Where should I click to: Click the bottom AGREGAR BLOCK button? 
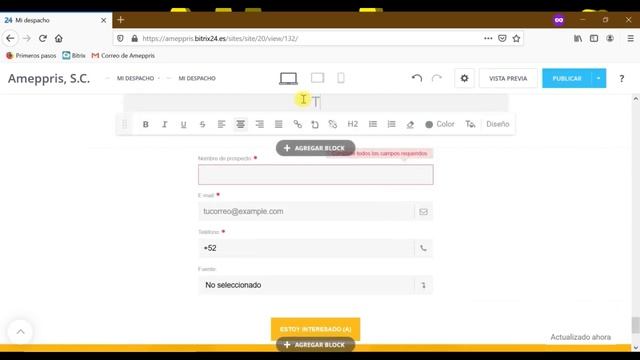coord(316,345)
